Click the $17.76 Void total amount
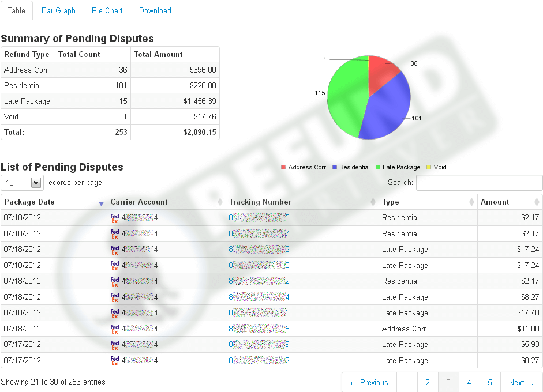The image size is (543, 392). [x=205, y=116]
